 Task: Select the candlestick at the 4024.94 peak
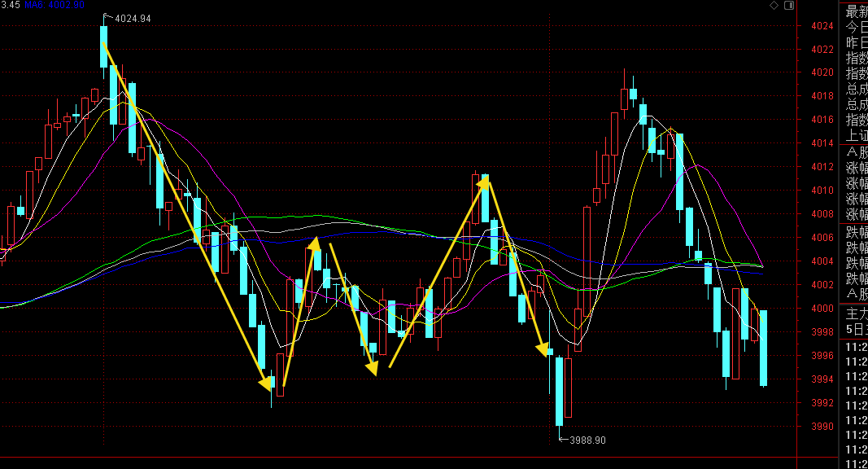(x=103, y=46)
